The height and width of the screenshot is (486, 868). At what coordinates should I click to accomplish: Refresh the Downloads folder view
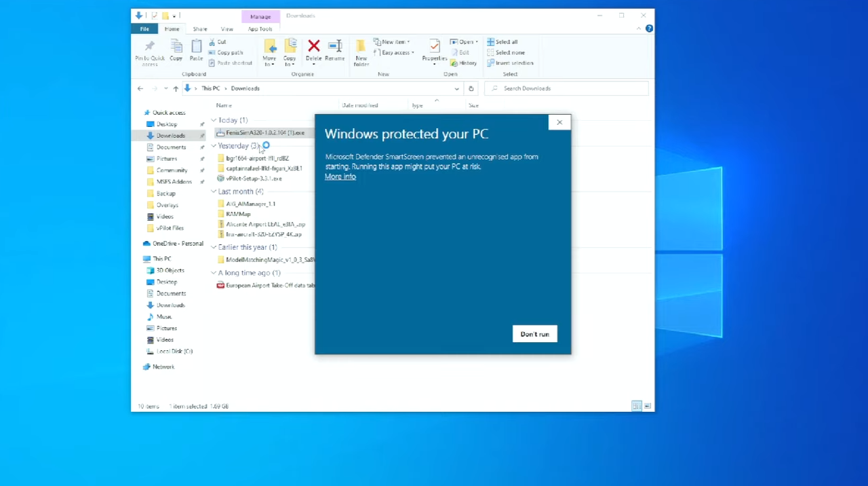coord(471,88)
